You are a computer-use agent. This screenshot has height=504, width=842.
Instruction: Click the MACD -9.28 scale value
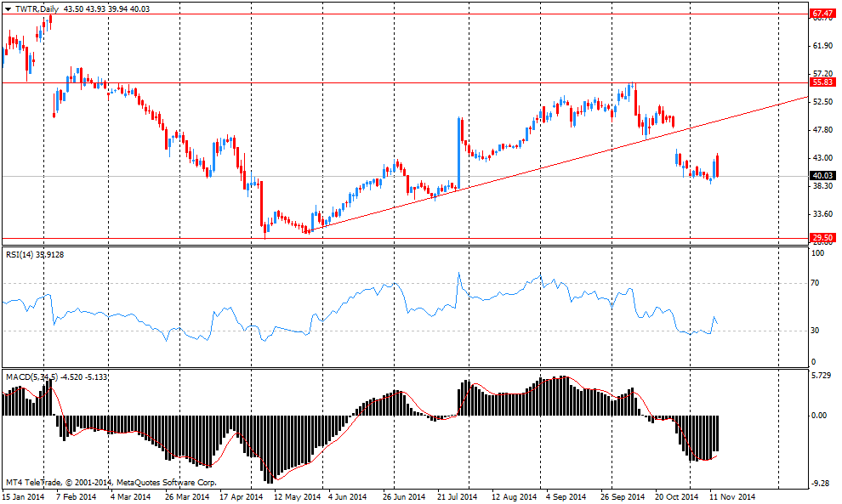tap(822, 484)
